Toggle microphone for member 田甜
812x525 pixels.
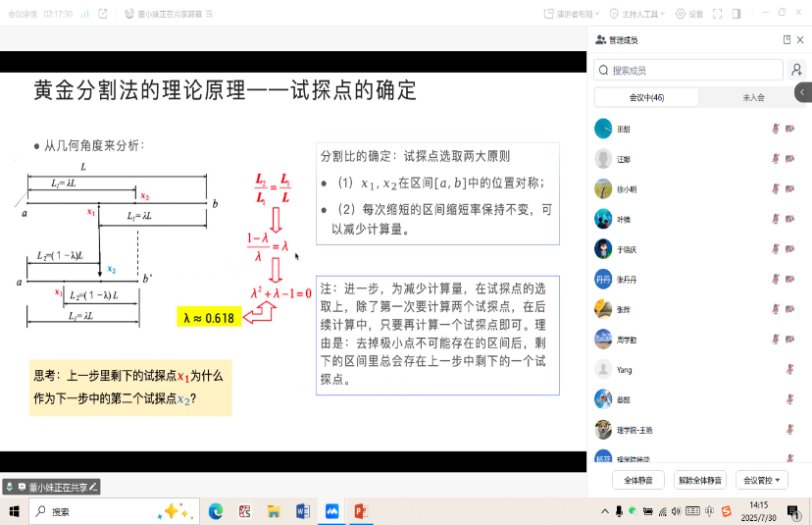coord(776,130)
